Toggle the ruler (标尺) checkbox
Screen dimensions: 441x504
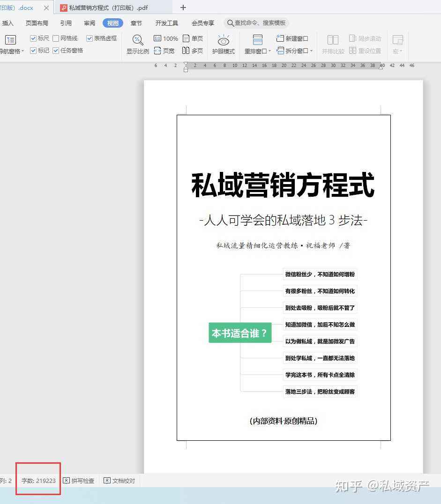[x=33, y=38]
